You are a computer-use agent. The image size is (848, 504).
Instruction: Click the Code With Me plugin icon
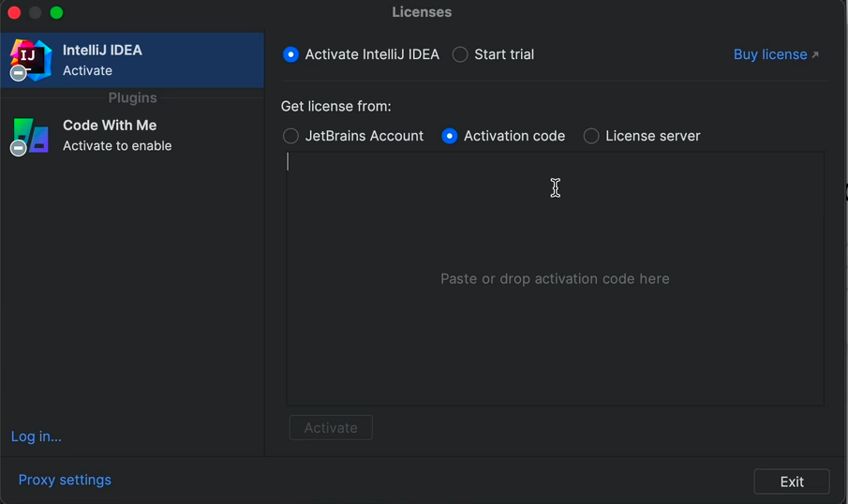tap(31, 135)
